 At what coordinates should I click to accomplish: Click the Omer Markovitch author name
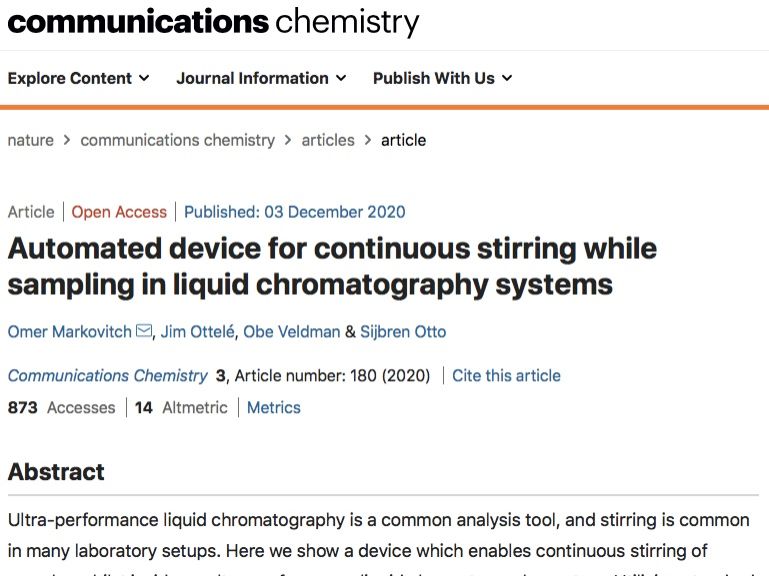pos(69,332)
